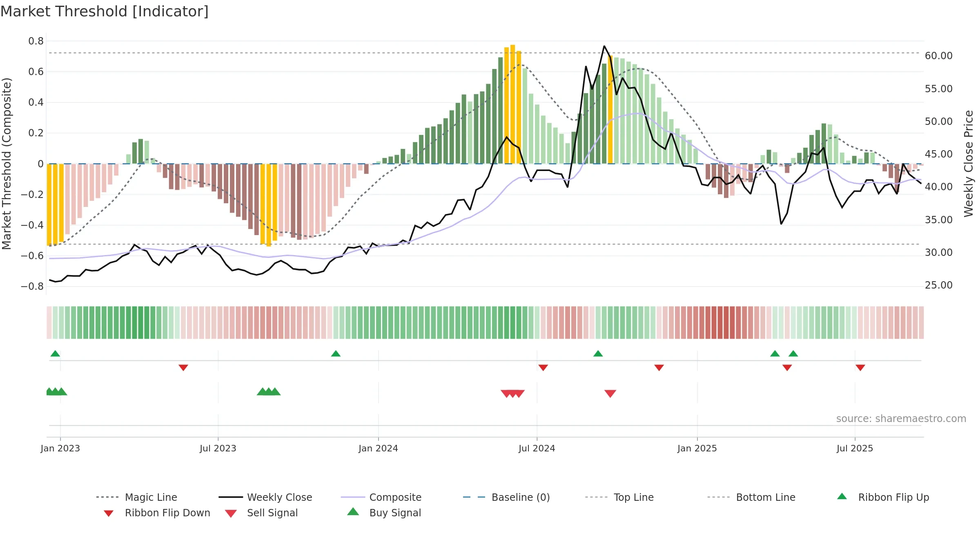980x551 pixels.
Task: Toggle the Magic Line legend entry
Action: point(136,497)
